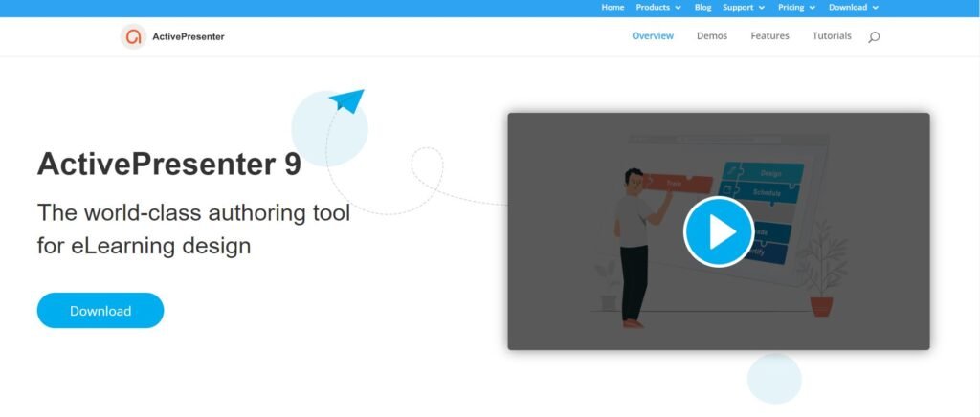980x417 pixels.
Task: Expand the Products dropdown menu
Action: click(658, 8)
